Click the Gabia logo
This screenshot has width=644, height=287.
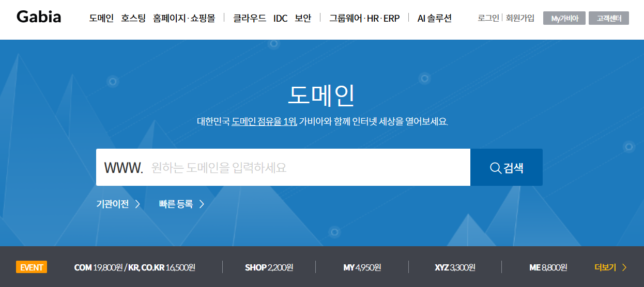click(39, 17)
